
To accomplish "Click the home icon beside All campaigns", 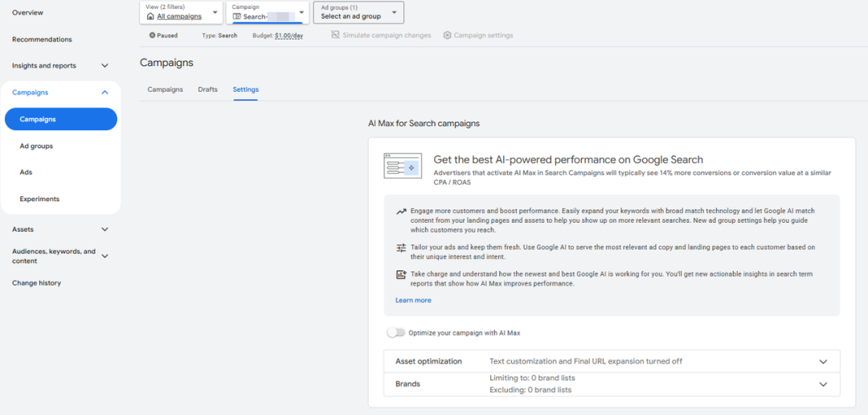I will point(150,17).
